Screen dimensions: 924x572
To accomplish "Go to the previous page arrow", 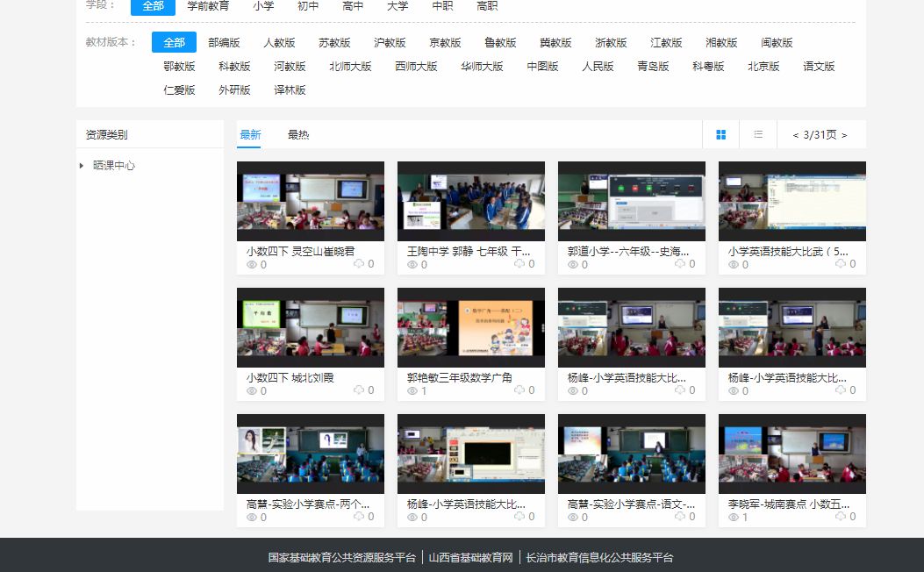I will coord(796,135).
